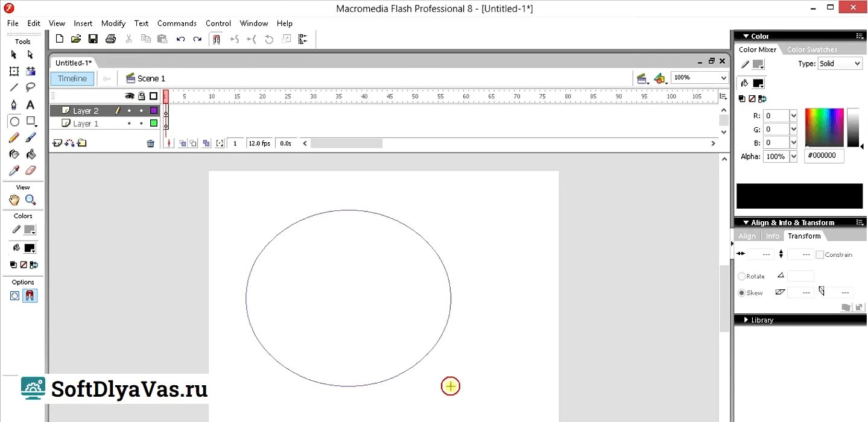Screen dimensions: 868x422
Task: Select the Oval tool
Action: 14,121
